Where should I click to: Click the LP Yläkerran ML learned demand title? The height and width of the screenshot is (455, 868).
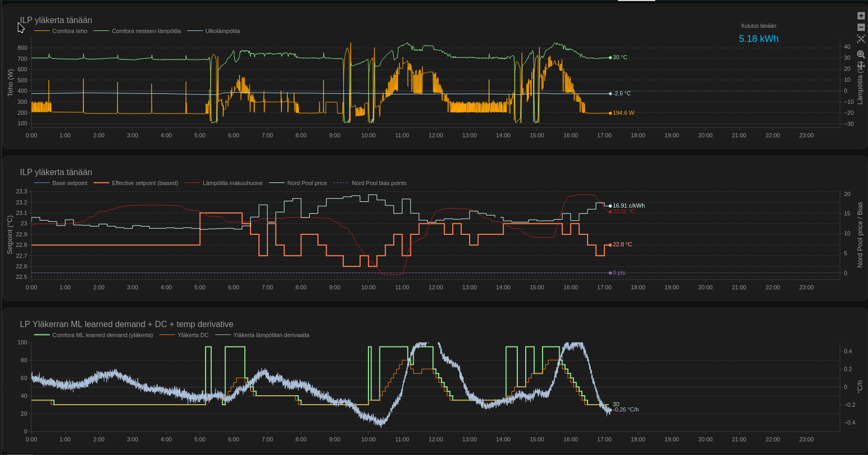[x=126, y=324]
